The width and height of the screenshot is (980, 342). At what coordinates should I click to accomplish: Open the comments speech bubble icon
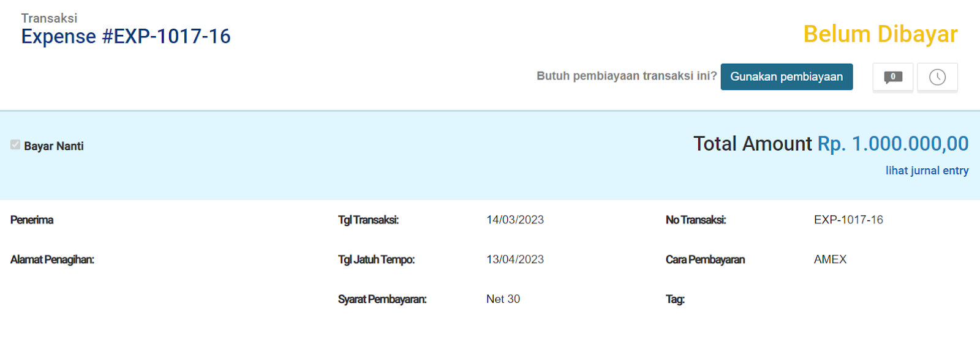click(893, 77)
